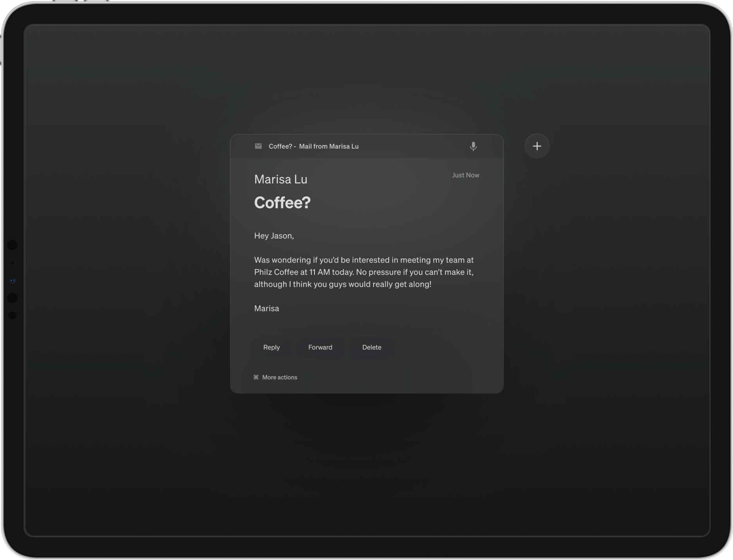Click the 'Marisa' signature at message end
Screen dimensions: 733x560
point(266,309)
